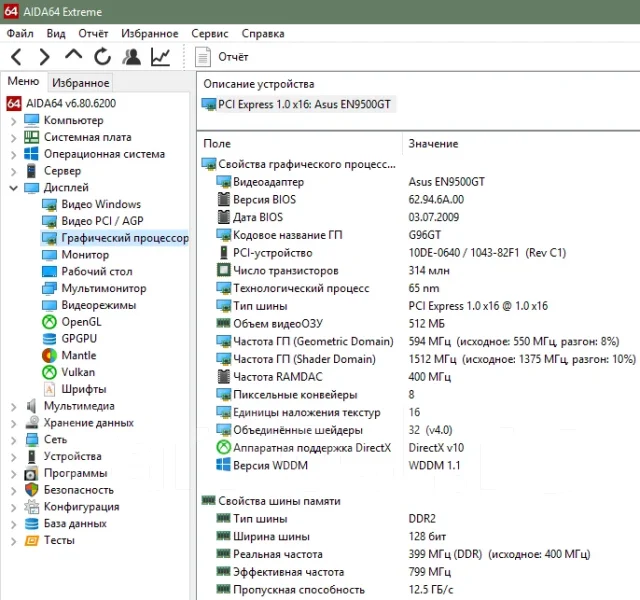Expand the Компьютер tree node
The height and width of the screenshot is (600, 640).
point(13,121)
